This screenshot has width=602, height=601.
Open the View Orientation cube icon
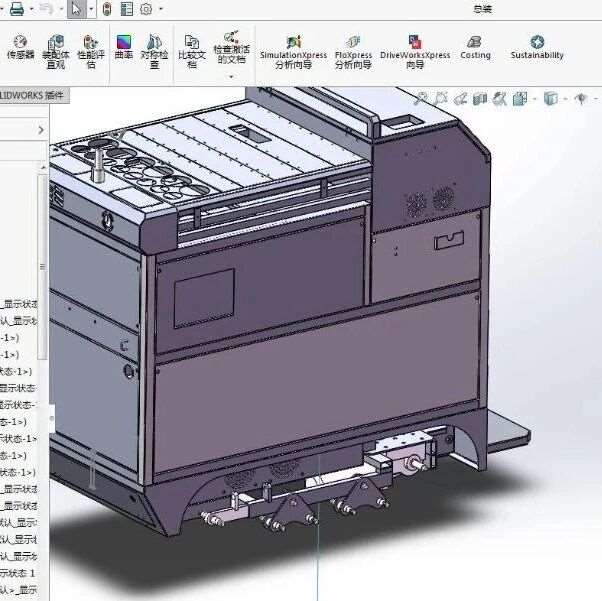(520, 99)
